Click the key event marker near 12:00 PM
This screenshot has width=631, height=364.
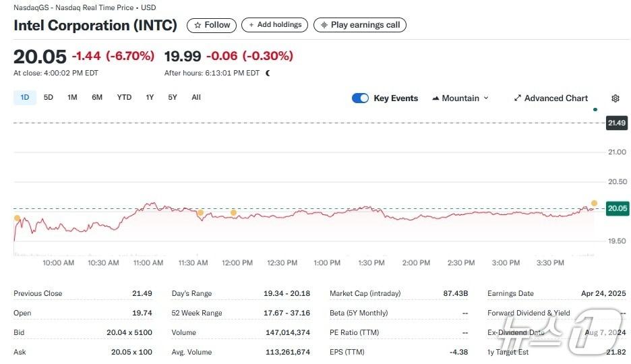(x=233, y=213)
